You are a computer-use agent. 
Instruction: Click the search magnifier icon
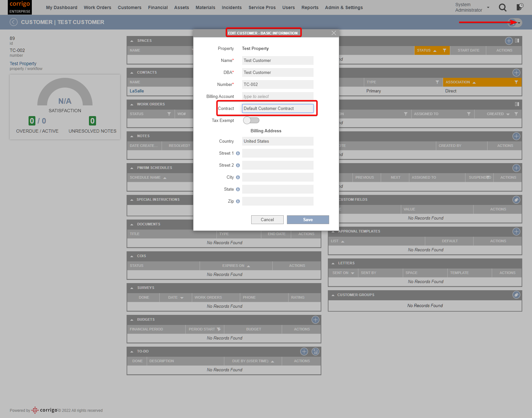click(502, 7)
